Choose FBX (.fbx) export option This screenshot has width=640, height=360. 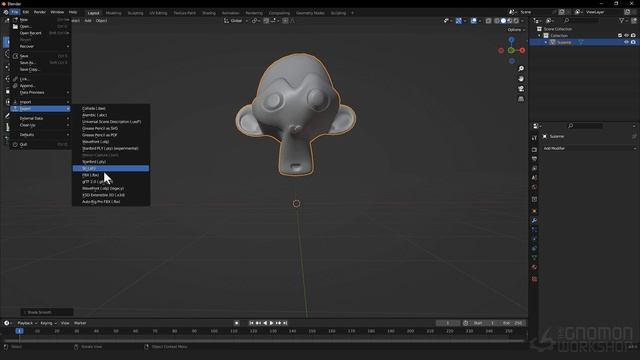click(x=111, y=175)
